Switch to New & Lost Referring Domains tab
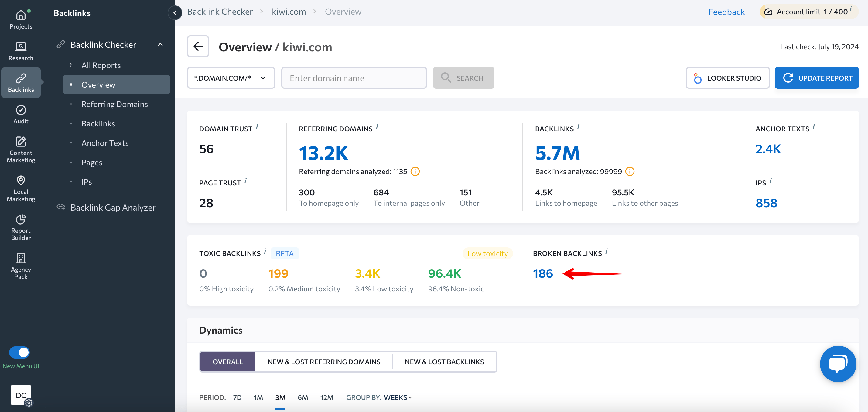868x412 pixels. tap(324, 362)
